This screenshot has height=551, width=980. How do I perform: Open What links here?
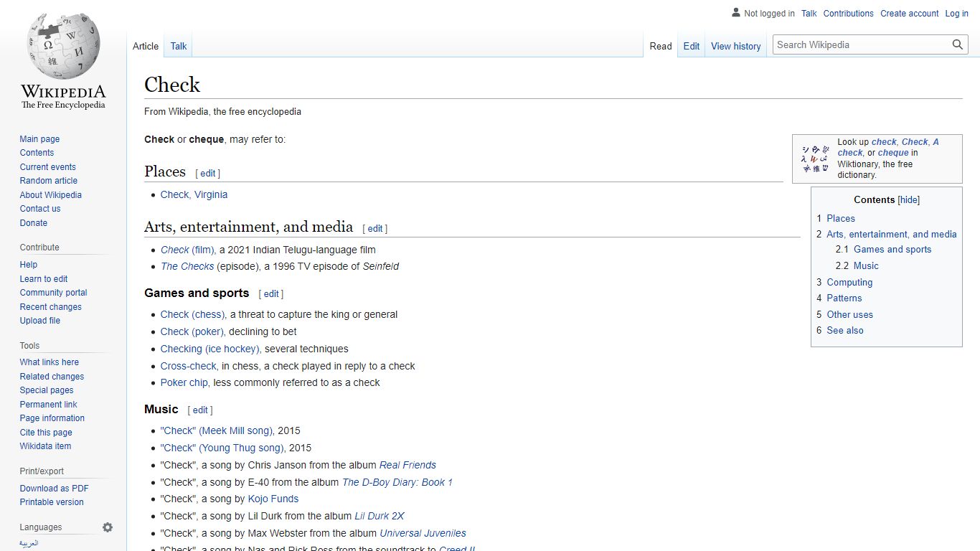coord(50,362)
